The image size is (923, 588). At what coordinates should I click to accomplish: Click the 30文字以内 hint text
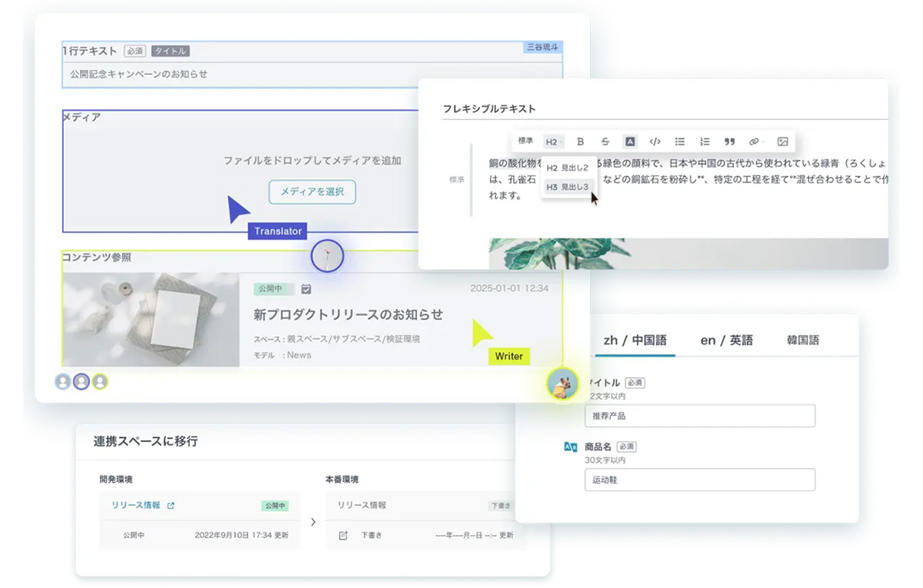[605, 460]
